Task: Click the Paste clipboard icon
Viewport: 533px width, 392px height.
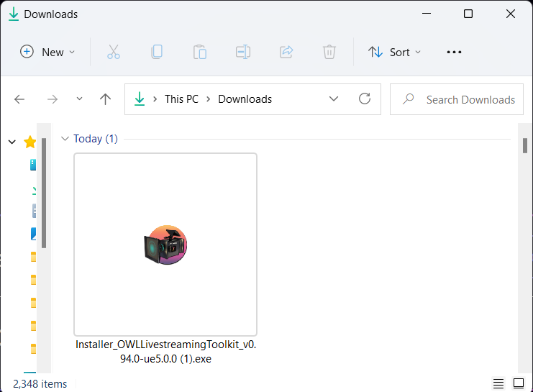Action: (200, 52)
